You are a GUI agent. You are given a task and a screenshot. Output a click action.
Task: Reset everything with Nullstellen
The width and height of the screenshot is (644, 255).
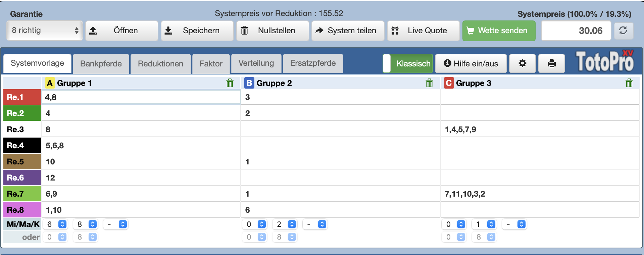tap(273, 31)
